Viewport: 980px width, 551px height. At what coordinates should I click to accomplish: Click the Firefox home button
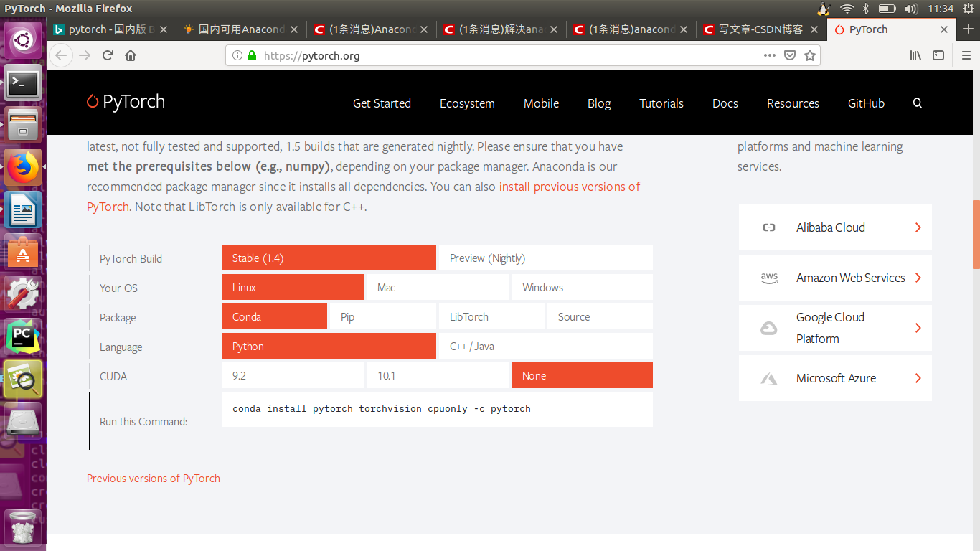[131, 55]
